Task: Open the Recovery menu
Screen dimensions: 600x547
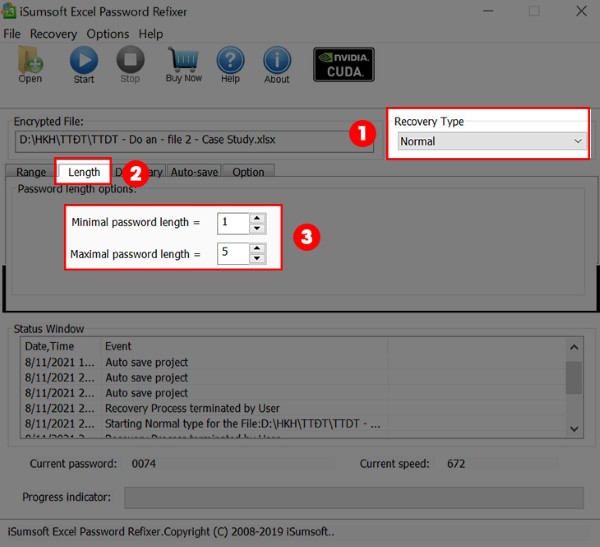Action: 53,34
